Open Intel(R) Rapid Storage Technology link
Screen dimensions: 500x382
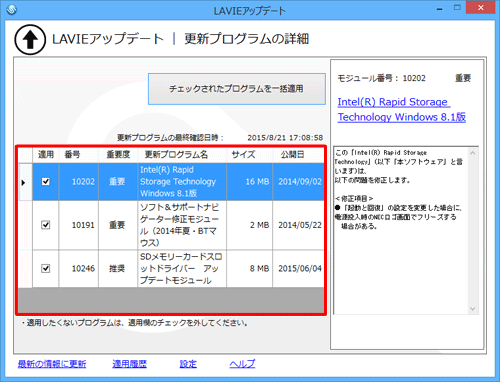(x=402, y=109)
